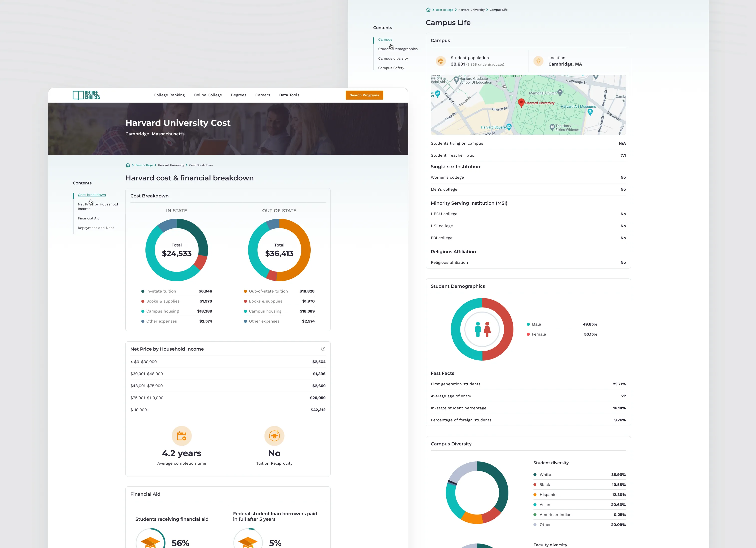Select Campus Safety in contents sidebar
The height and width of the screenshot is (548, 756).
click(391, 68)
